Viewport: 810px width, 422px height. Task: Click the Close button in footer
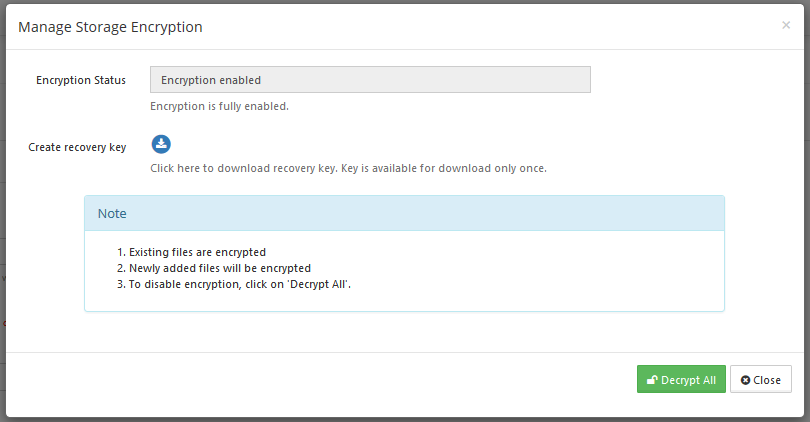pos(760,379)
